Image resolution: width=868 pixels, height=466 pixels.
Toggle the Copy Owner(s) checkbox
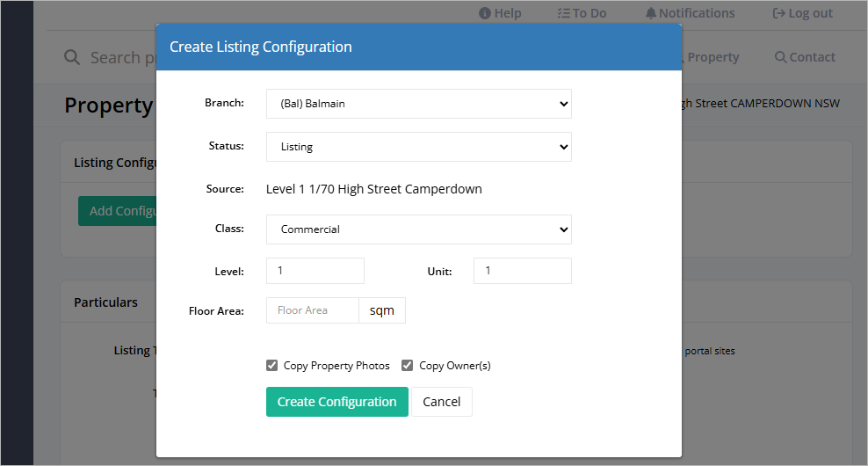point(408,365)
